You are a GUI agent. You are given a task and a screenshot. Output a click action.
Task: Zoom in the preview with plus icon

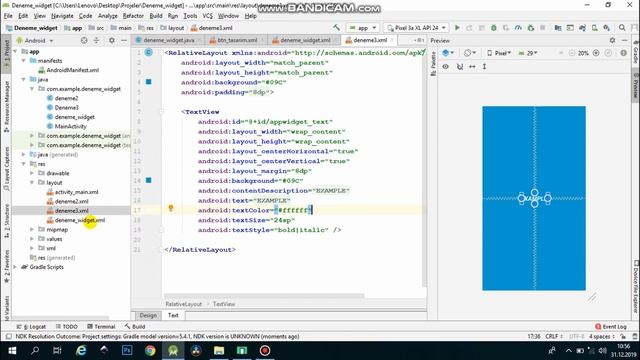point(596,53)
